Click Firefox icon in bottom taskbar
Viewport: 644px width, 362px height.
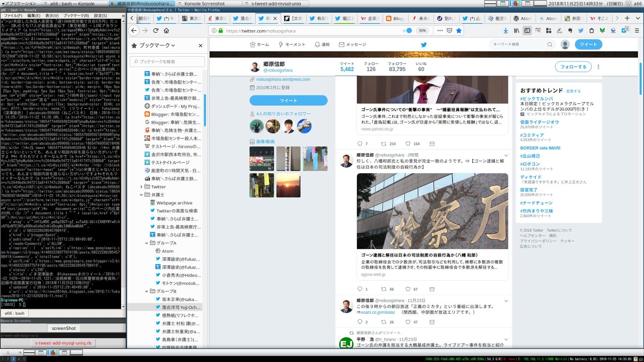pyautogui.click(x=53, y=353)
